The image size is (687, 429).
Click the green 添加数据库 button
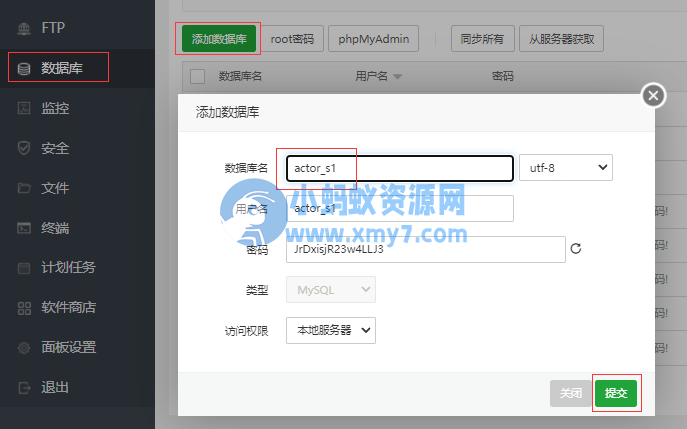coord(219,39)
